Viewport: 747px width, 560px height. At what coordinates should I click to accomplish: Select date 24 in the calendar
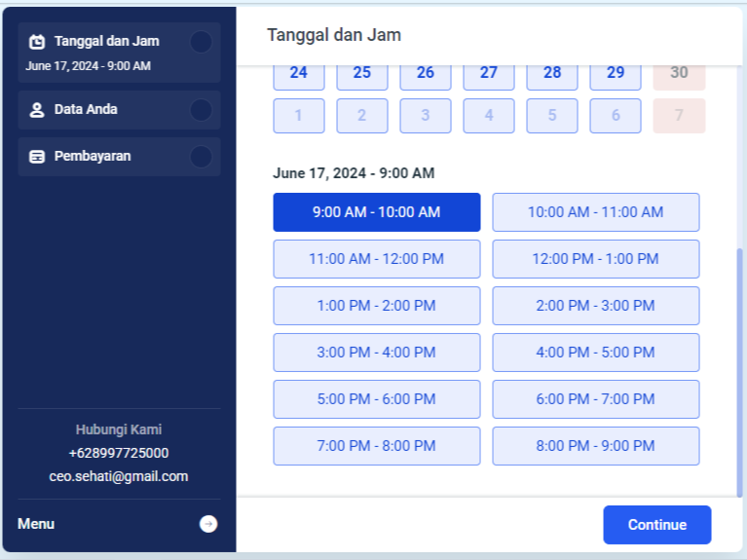click(298, 73)
